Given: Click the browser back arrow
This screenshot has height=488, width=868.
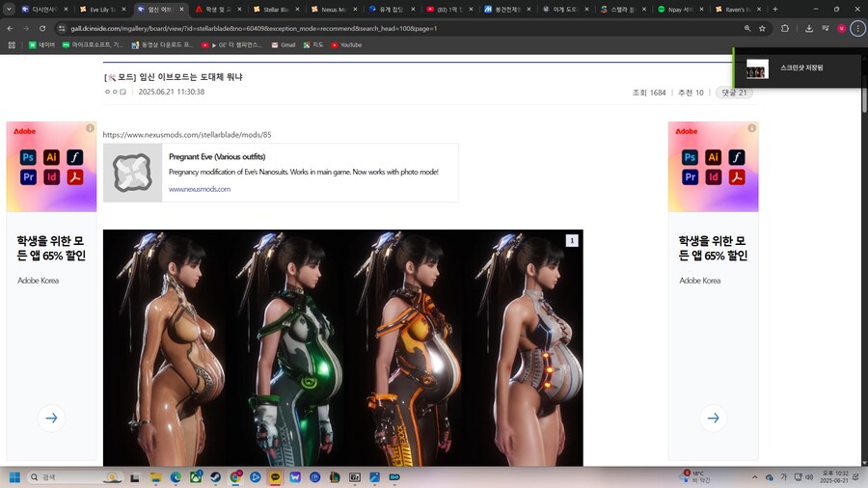Looking at the screenshot, I should point(10,28).
